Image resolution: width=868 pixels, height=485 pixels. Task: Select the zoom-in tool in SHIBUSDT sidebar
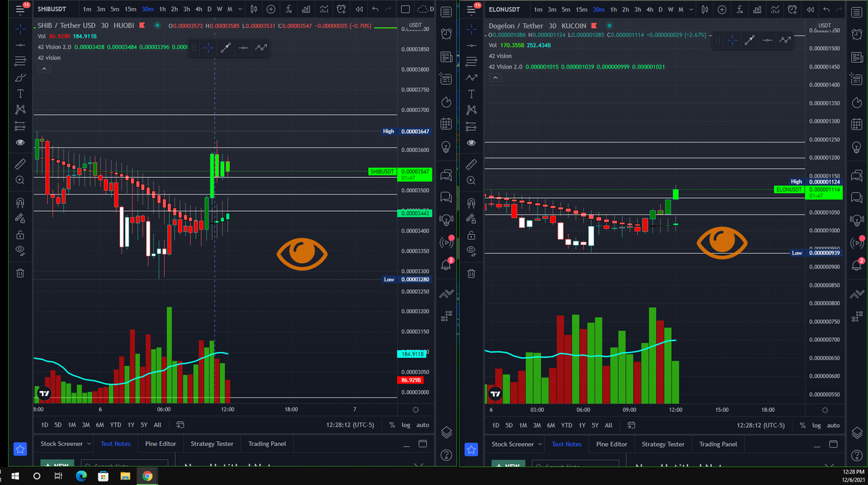coord(20,180)
